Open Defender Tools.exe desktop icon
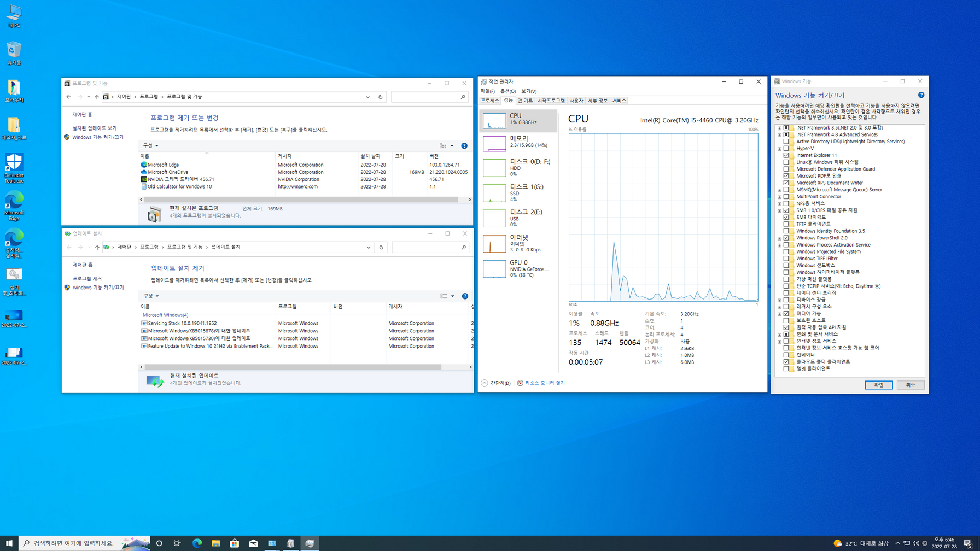This screenshot has width=980, height=551. click(x=14, y=168)
